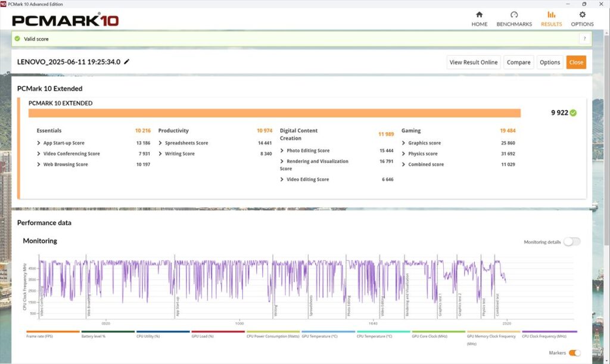Screen dimensions: 610x364
Task: Disable the Markers toggle
Action: pos(575,353)
